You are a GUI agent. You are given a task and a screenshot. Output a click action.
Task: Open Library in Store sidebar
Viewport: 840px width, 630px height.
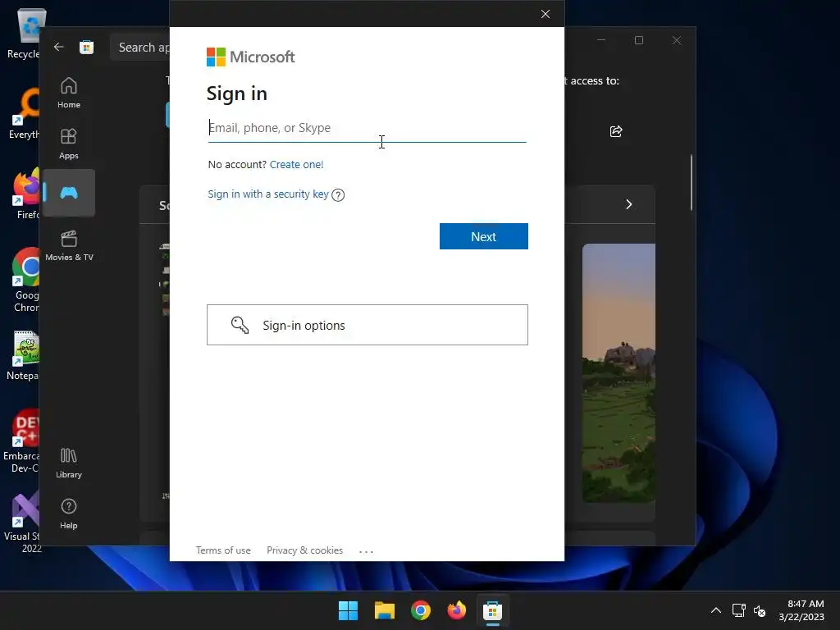(69, 463)
